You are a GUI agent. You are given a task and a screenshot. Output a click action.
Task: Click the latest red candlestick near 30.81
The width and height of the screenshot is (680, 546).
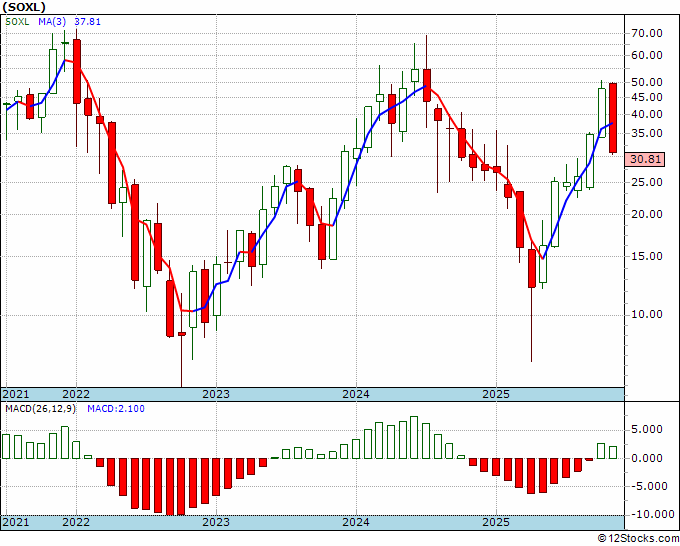(613, 118)
